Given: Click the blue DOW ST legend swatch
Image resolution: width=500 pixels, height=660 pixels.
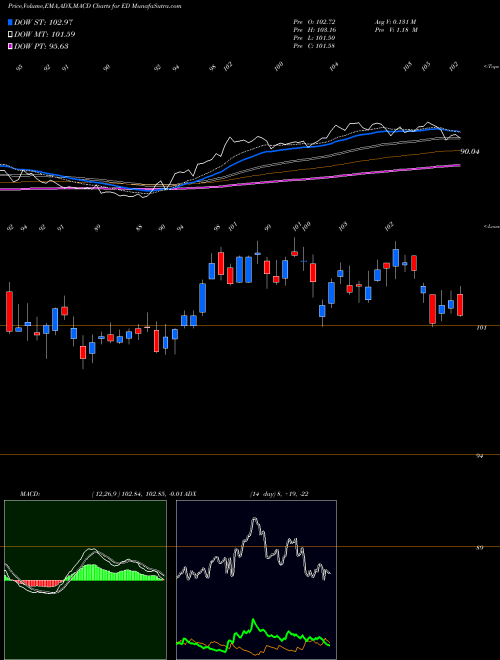Looking at the screenshot, I should (x=10, y=22).
